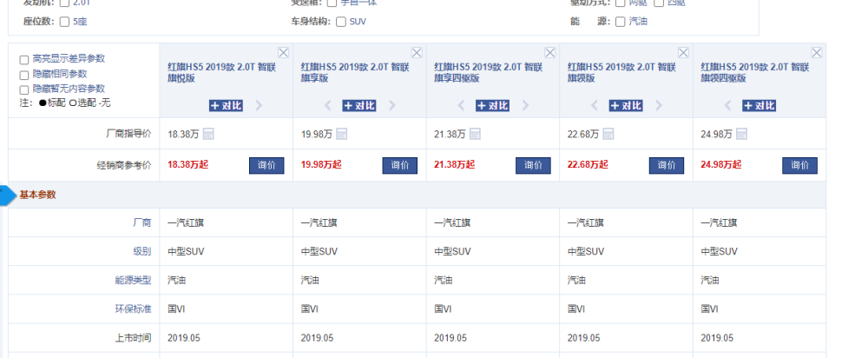Open the calculator icon beside 18.38万
Screen dimensions: 868x358
click(208, 134)
